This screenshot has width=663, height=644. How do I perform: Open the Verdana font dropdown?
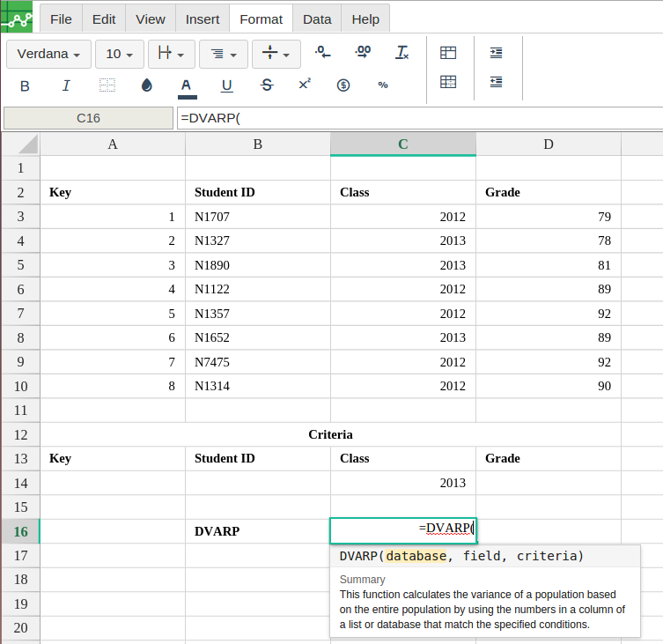48,54
